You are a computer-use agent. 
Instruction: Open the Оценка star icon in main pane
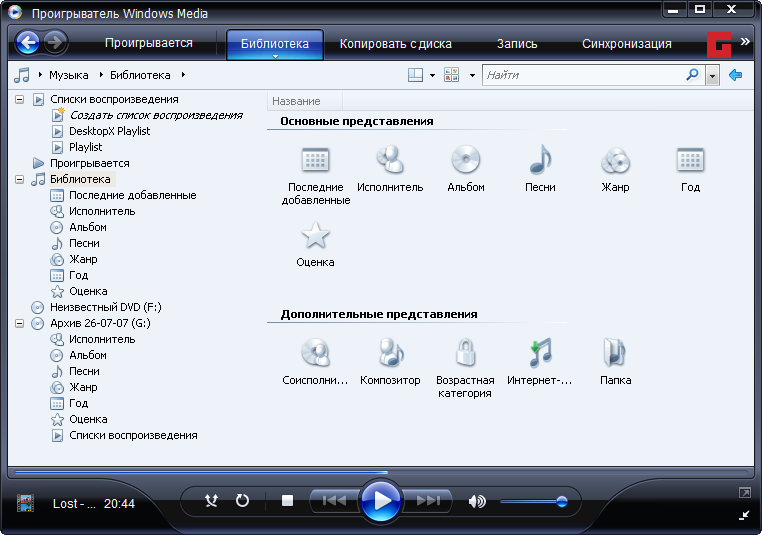[315, 235]
